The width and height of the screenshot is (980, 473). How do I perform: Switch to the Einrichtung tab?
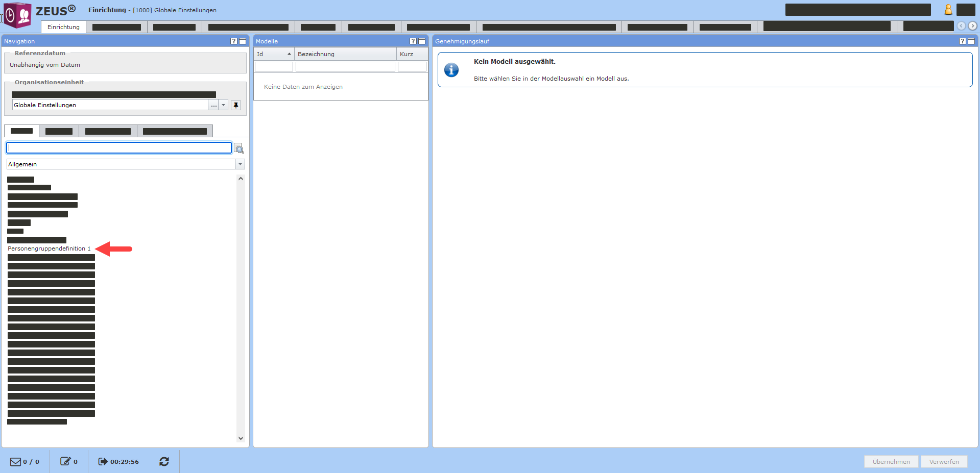(63, 27)
